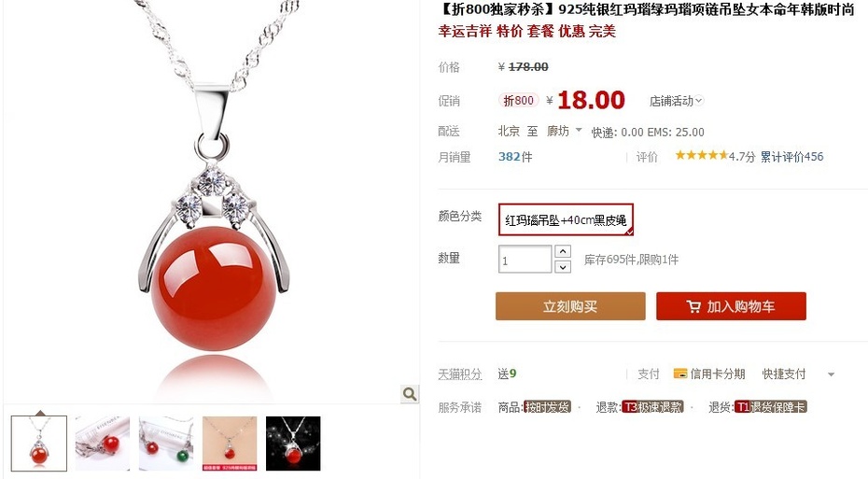Expand the payment methods arrow after 快捷支付

click(831, 374)
